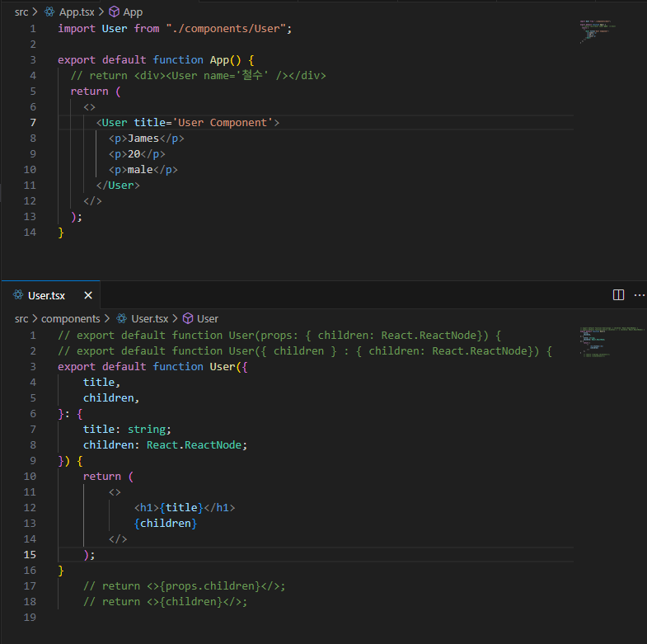Split the editor using the split icon

click(618, 295)
